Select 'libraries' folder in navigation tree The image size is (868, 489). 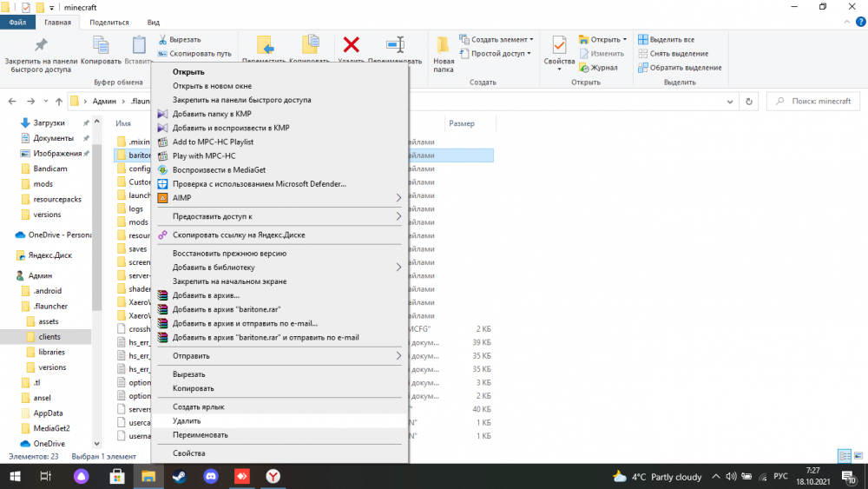click(51, 353)
